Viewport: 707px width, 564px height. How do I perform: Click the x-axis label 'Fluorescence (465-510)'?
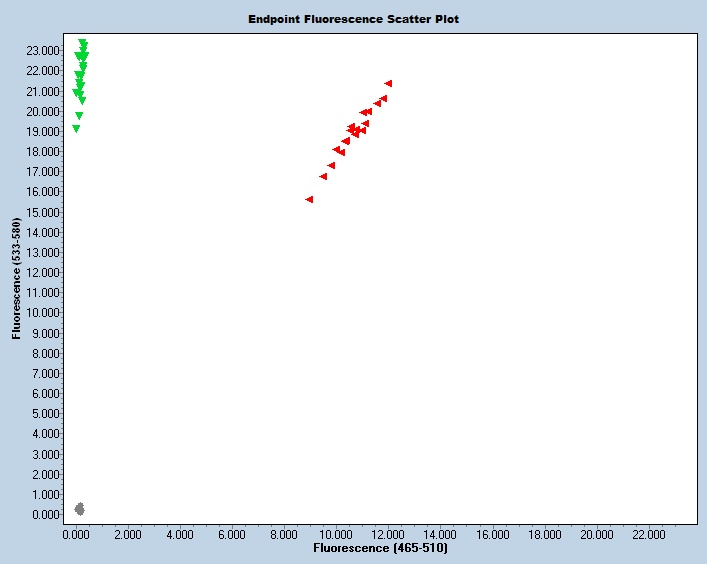(380, 549)
